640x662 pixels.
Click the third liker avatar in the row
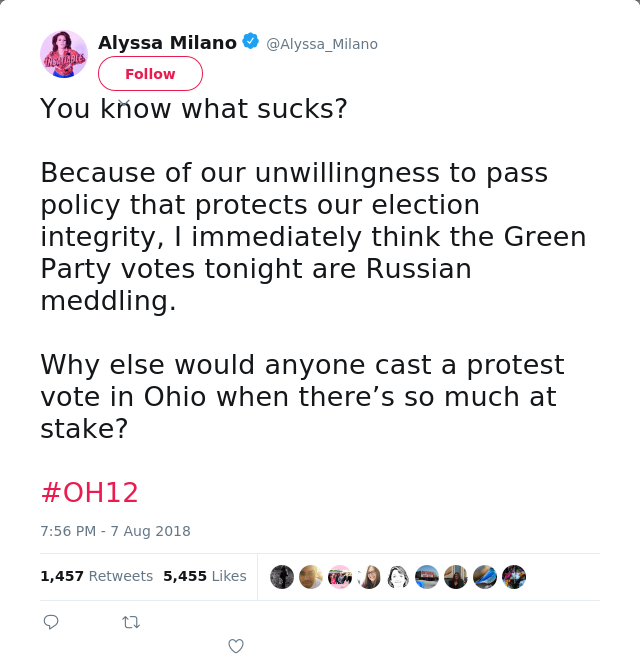coord(340,577)
